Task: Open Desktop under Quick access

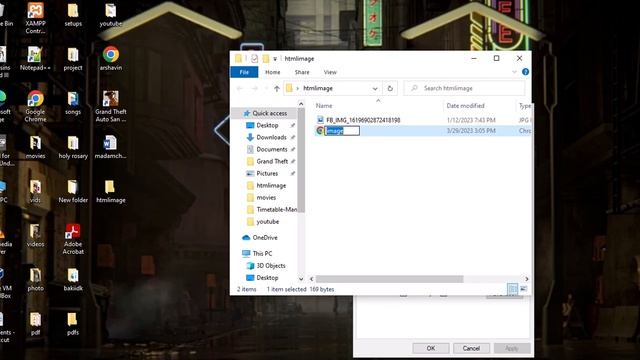Action: point(267,125)
